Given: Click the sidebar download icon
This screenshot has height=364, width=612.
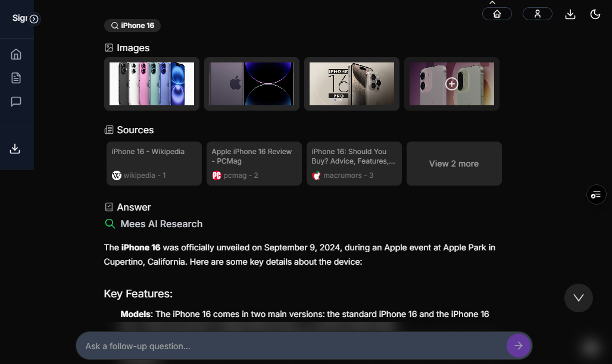Looking at the screenshot, I should [x=15, y=149].
